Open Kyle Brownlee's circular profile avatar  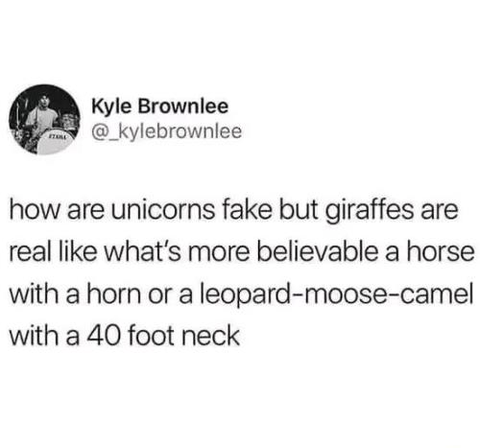pyautogui.click(x=44, y=119)
